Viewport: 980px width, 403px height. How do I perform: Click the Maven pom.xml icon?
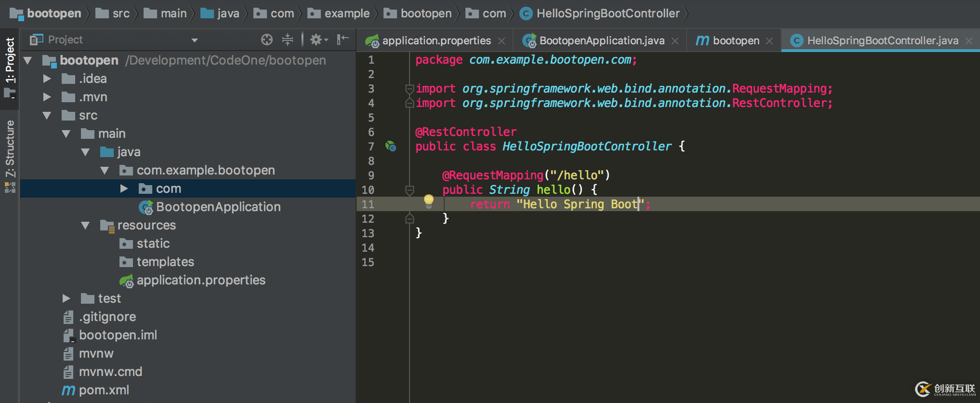pyautogui.click(x=69, y=390)
